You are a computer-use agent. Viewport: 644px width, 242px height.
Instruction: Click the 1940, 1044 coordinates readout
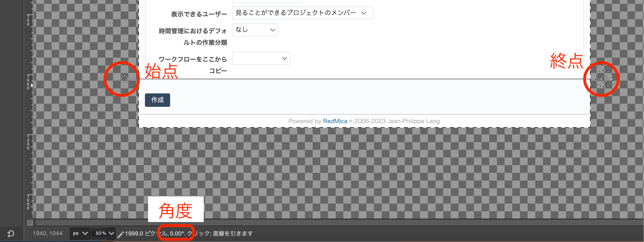point(48,234)
